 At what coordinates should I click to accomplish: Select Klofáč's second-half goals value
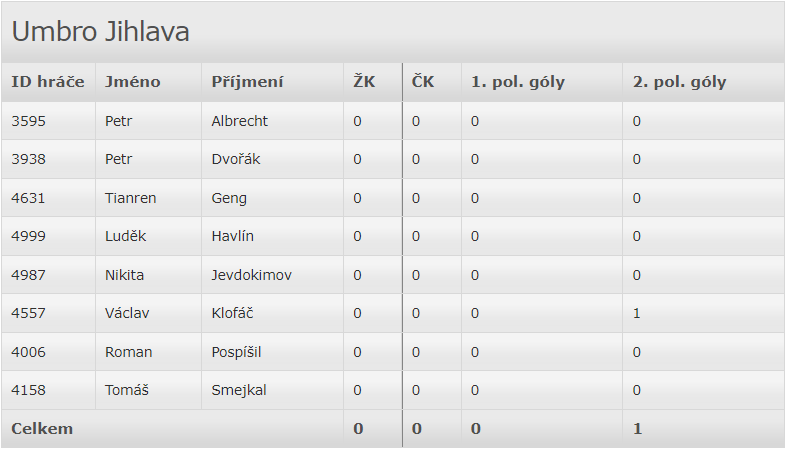(x=637, y=313)
